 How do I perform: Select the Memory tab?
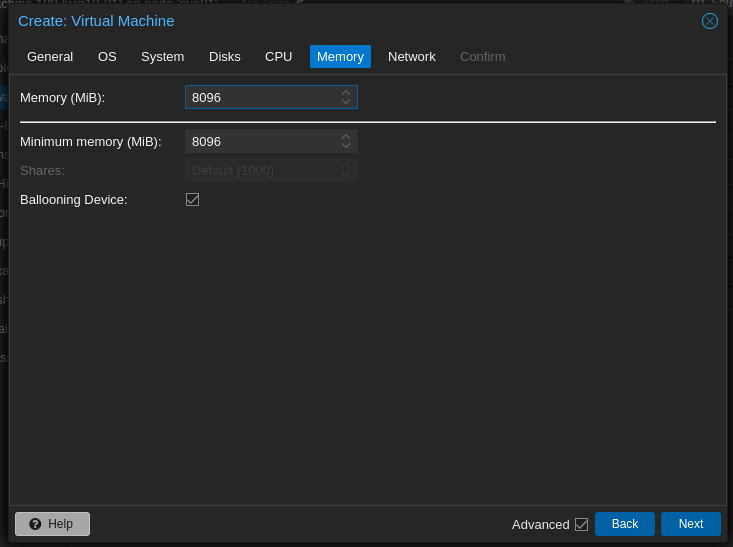[x=340, y=57]
